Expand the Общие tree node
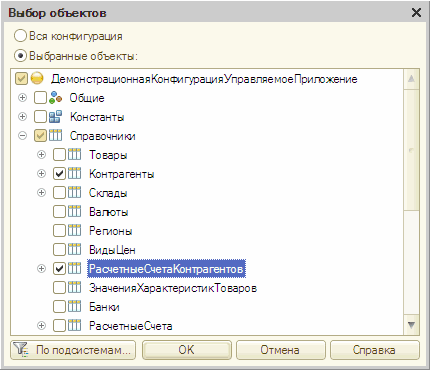 coord(22,98)
